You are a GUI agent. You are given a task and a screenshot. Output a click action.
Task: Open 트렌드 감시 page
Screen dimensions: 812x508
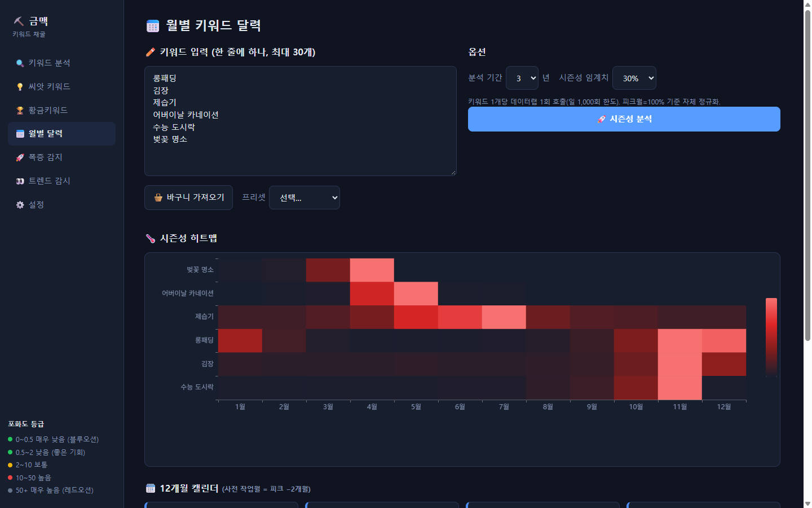pos(61,181)
